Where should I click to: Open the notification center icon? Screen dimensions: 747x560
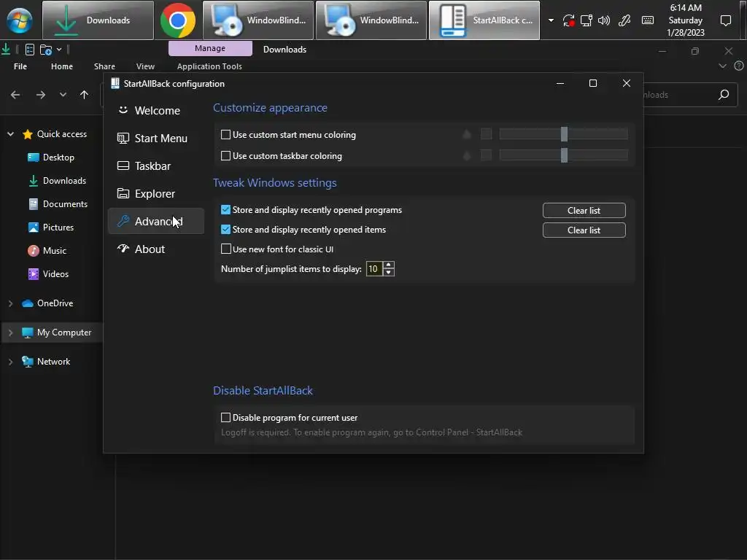pyautogui.click(x=726, y=20)
